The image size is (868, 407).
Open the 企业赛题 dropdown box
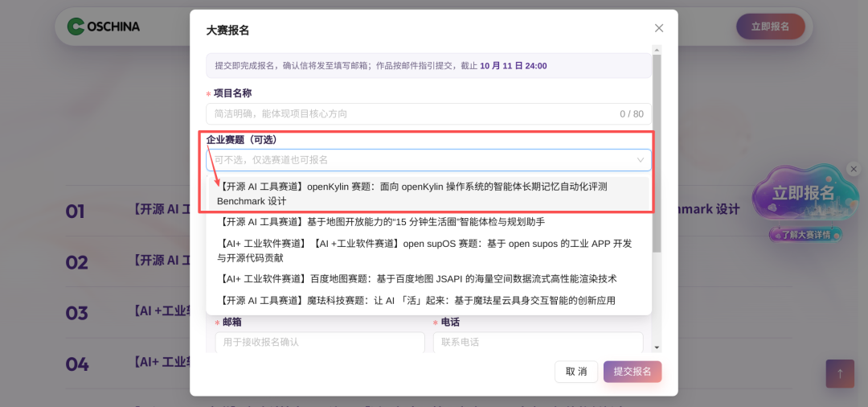(x=428, y=160)
